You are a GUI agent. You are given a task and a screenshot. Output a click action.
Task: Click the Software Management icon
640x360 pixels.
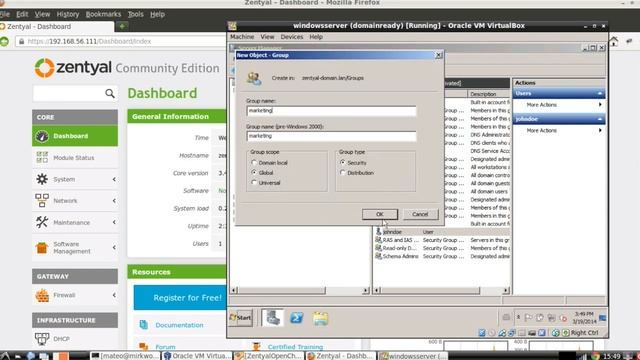(42, 248)
